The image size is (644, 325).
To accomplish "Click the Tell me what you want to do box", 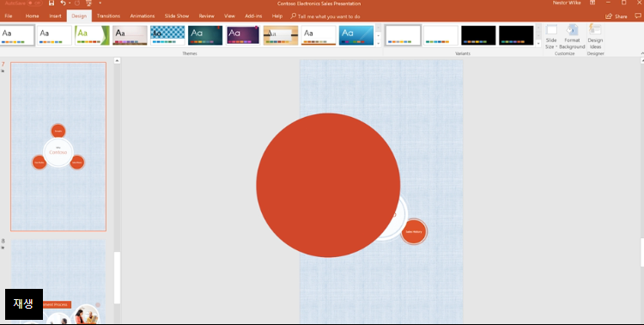I will (325, 16).
